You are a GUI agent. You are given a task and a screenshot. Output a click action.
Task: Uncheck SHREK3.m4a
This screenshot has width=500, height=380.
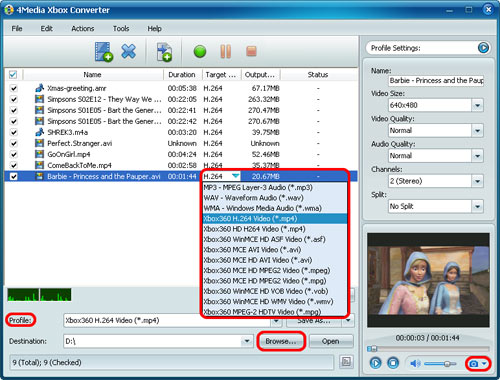tap(14, 132)
